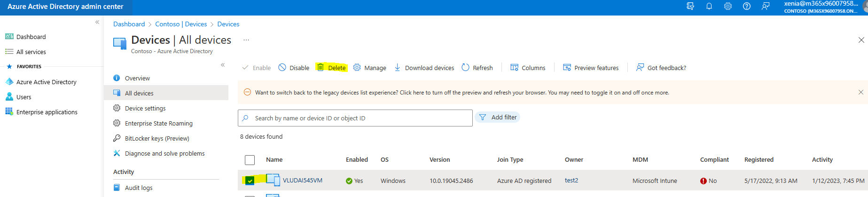This screenshot has height=197, width=868.
Task: Open the more options ellipsis beside title
Action: 246,40
